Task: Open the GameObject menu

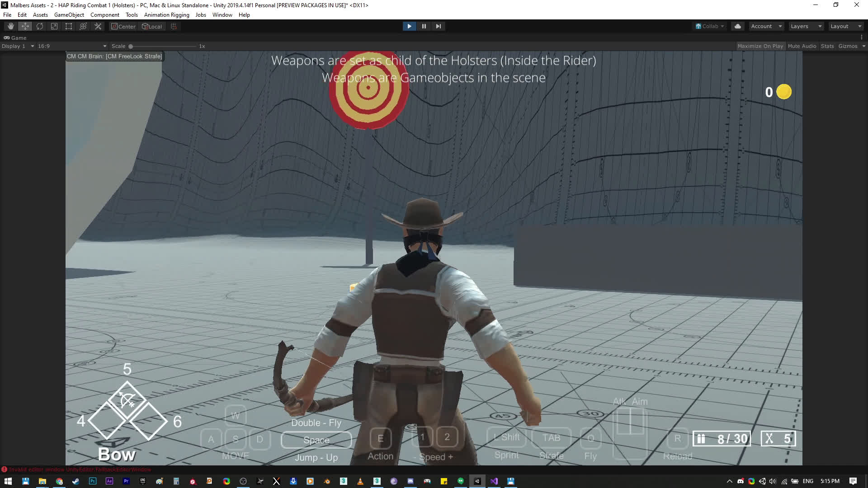Action: [69, 15]
